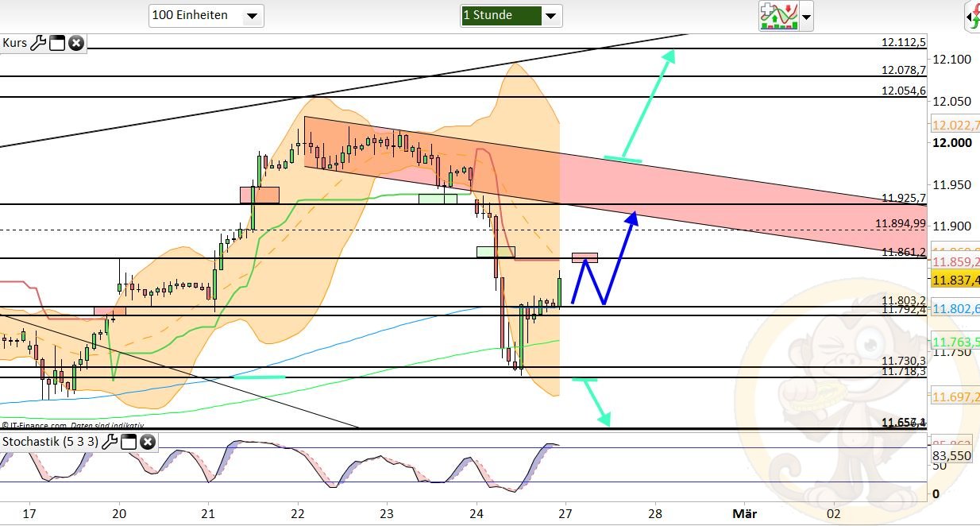
Task: Click date 20 on the time axis
Action: [x=119, y=513]
